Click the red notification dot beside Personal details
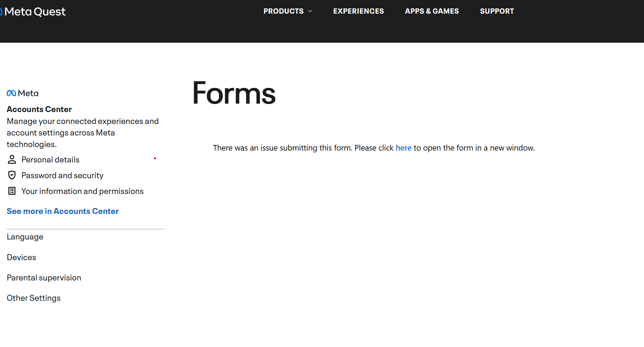The width and height of the screenshot is (644, 347). (x=155, y=159)
